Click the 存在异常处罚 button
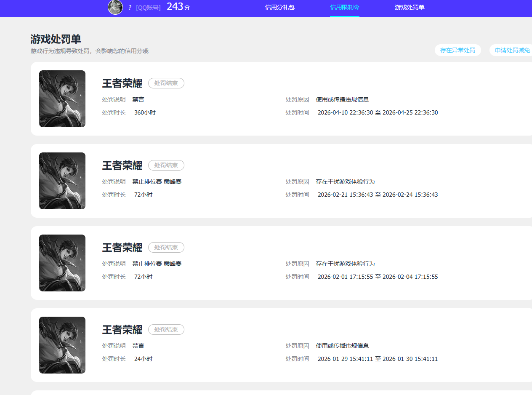 [458, 50]
